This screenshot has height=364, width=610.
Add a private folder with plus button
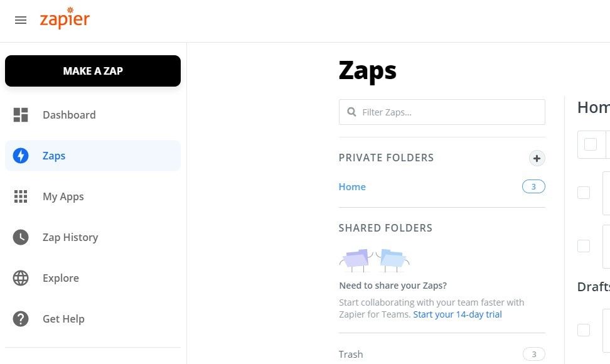click(x=537, y=158)
